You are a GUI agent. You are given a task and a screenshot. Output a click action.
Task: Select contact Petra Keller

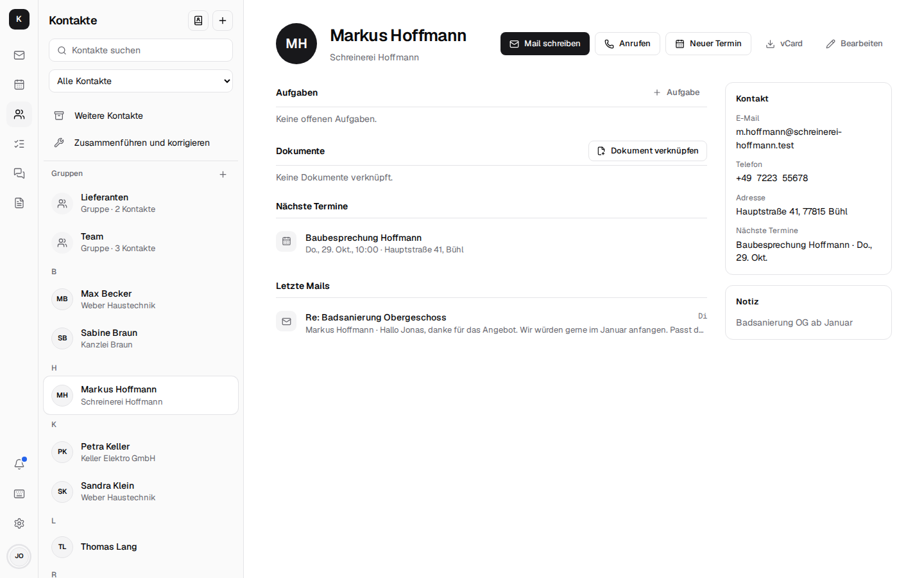141,452
